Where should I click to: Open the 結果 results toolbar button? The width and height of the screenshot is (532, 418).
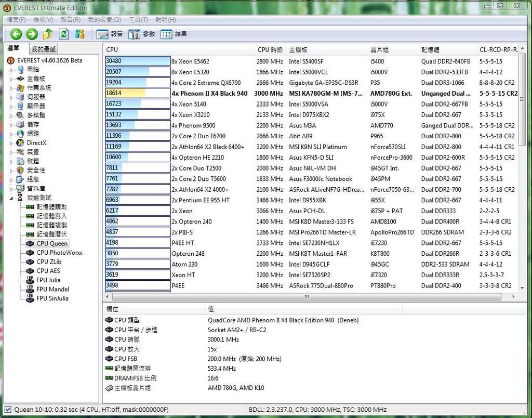coord(174,34)
